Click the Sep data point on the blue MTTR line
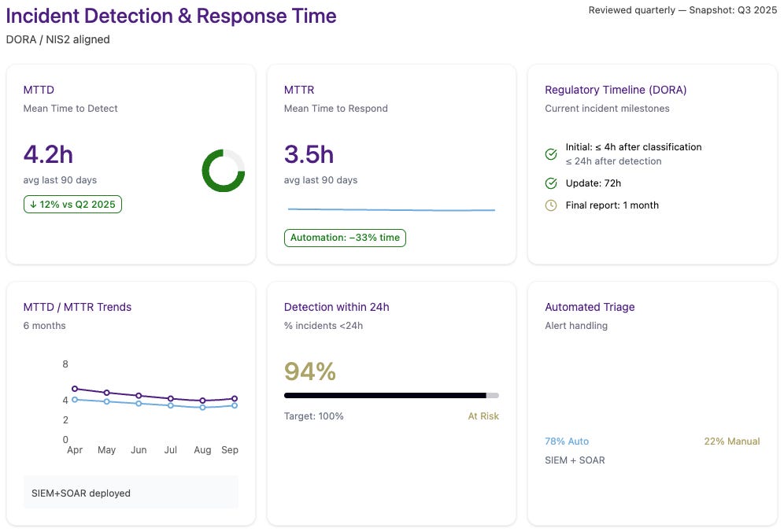The image size is (784, 532). pyautogui.click(x=235, y=405)
